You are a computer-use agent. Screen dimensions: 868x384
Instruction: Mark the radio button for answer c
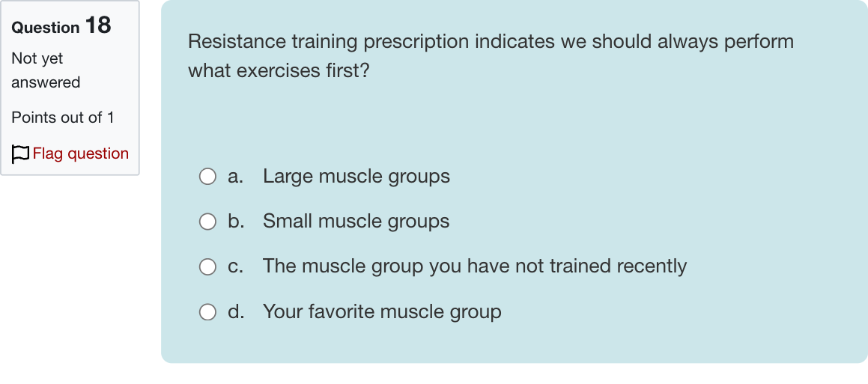tap(207, 266)
